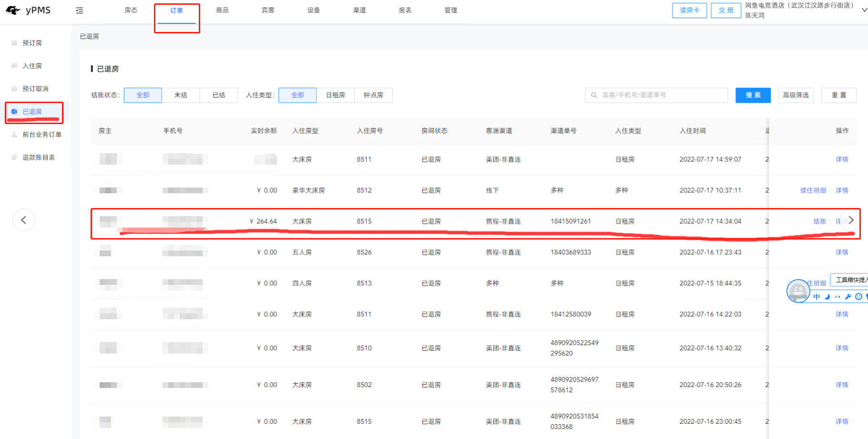
Task: Open the 入住房 sidebar item
Action: pyautogui.click(x=32, y=66)
